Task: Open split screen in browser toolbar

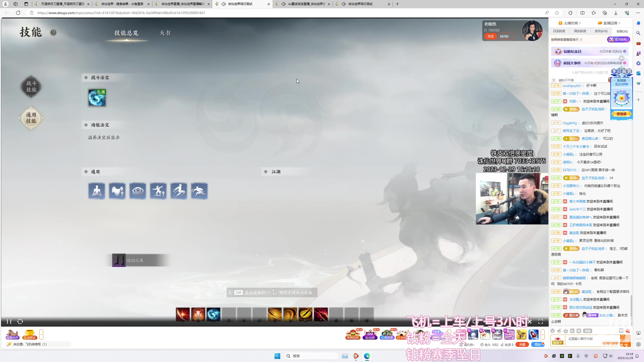Action: pos(582,13)
